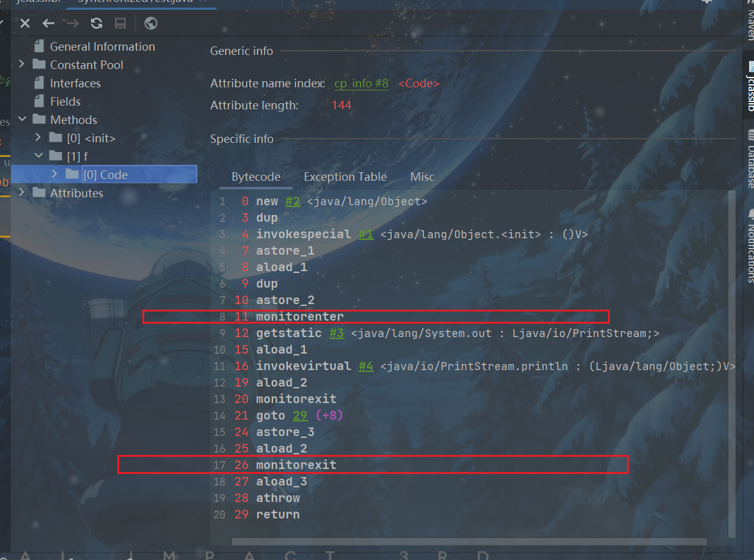Expand the [0] <init> method node
This screenshot has width=754, height=560.
38,137
